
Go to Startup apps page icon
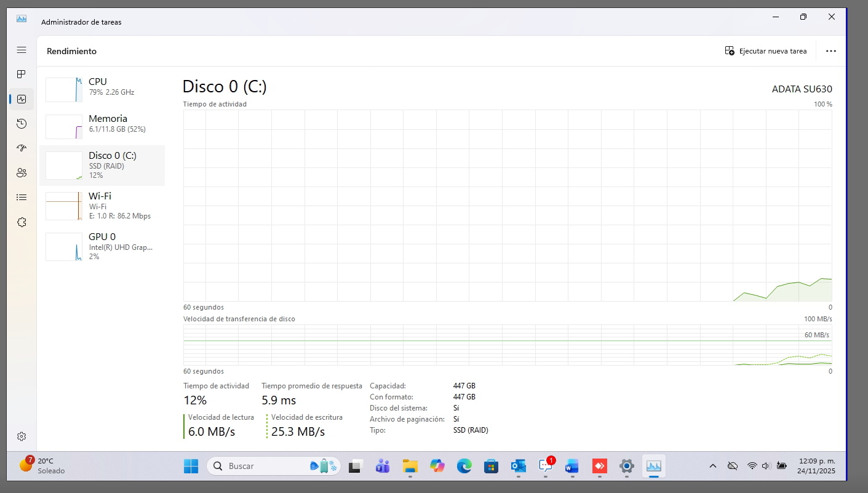[22, 148]
